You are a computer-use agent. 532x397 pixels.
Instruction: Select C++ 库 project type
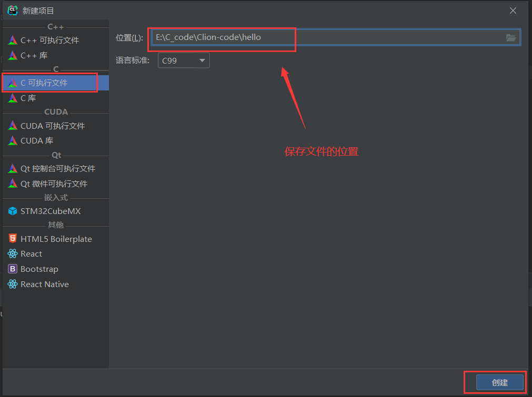pos(56,55)
